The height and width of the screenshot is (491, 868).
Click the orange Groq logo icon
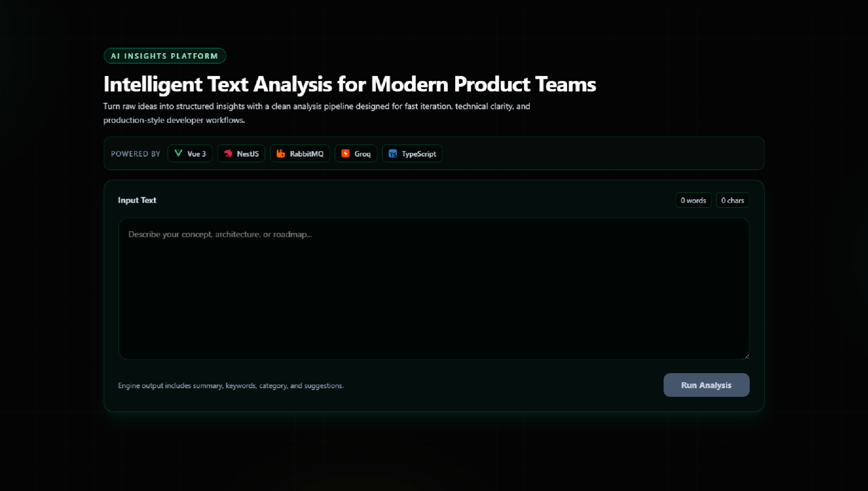(345, 153)
